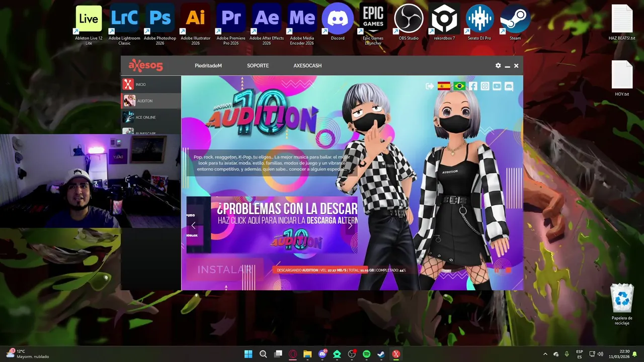Open Axeso5 launcher settings gear
This screenshot has width=644, height=362.
click(498, 66)
